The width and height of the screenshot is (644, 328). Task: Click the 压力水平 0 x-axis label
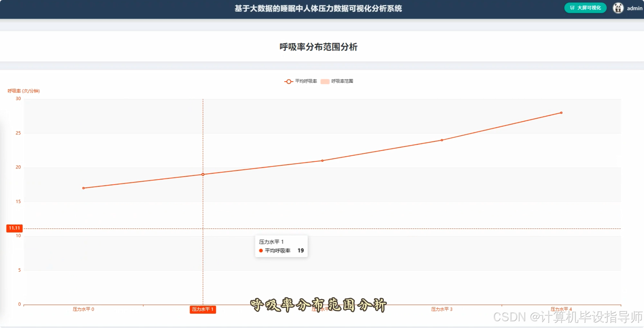click(x=83, y=309)
